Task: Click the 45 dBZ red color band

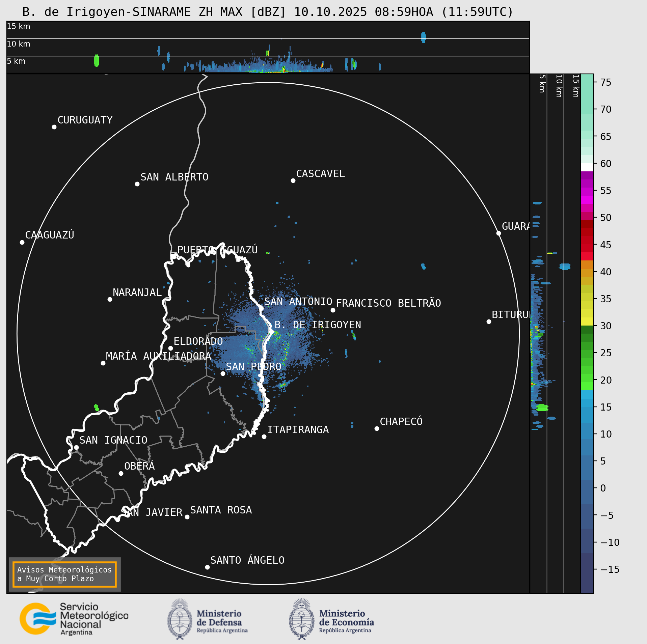Action: (x=587, y=244)
